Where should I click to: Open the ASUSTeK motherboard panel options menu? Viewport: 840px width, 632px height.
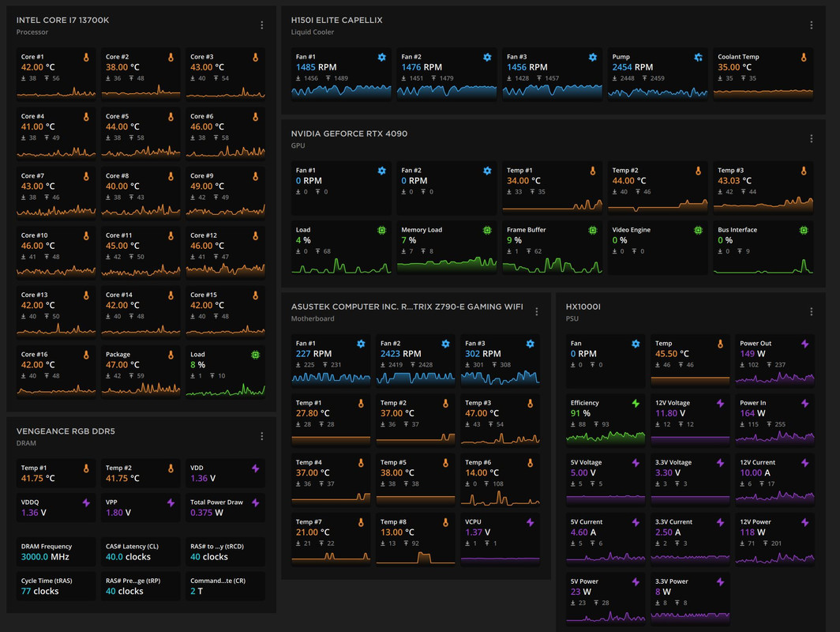(x=536, y=311)
